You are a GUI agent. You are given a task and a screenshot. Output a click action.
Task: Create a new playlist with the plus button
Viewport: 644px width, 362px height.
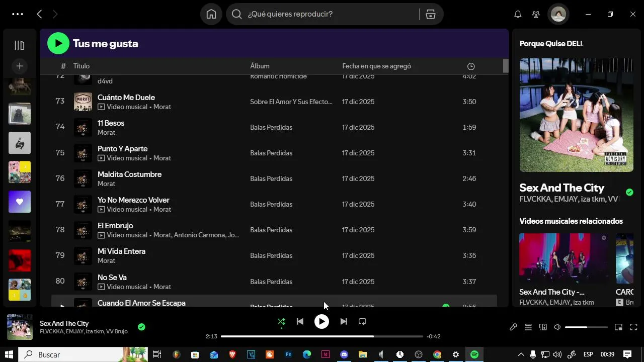pyautogui.click(x=20, y=66)
